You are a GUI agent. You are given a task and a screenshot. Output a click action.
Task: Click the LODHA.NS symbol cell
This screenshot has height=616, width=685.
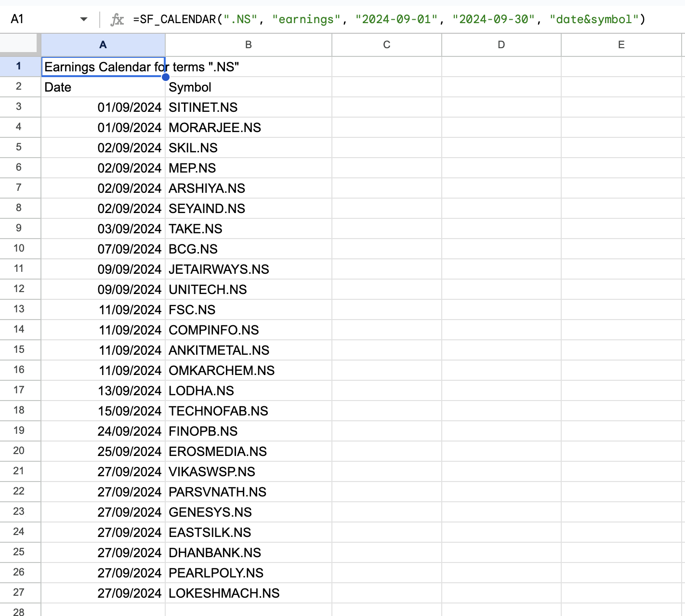coord(248,390)
